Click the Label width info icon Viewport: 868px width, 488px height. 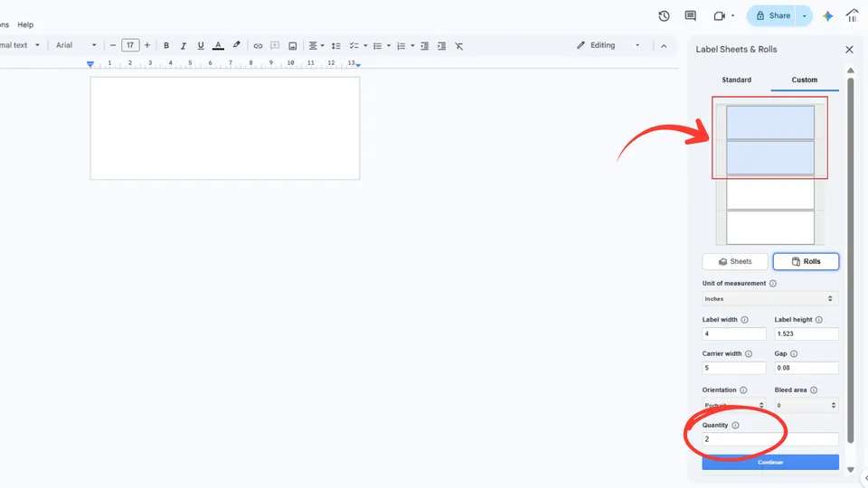click(744, 320)
